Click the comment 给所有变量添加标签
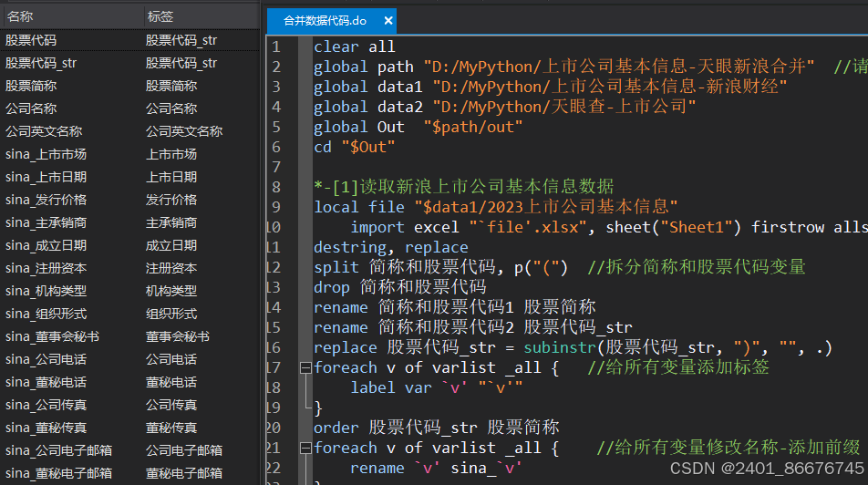 coord(678,367)
